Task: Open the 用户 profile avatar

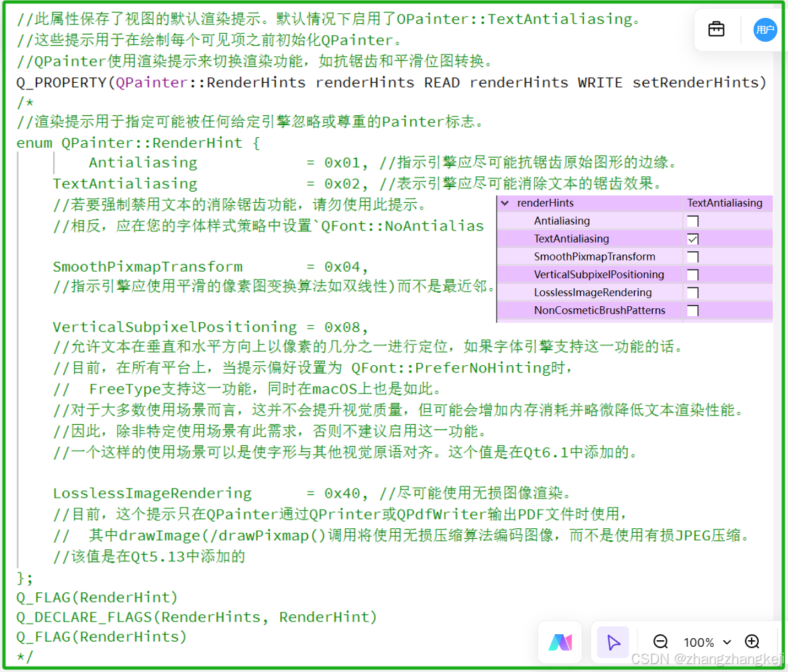Action: coord(765,30)
